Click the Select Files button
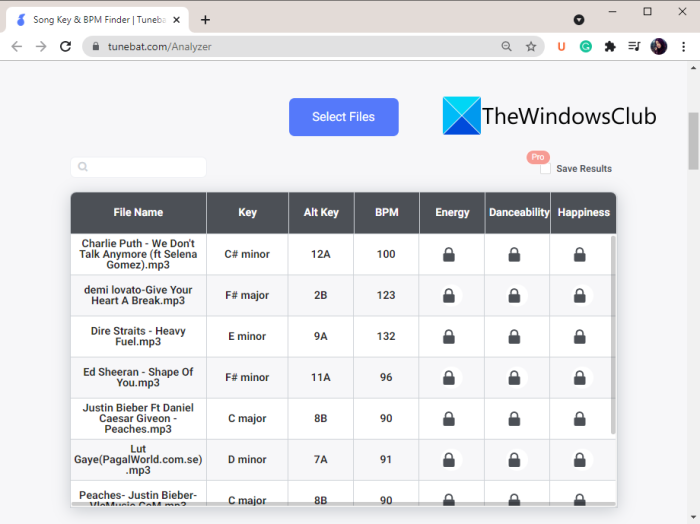This screenshot has height=524, width=700. click(x=343, y=117)
